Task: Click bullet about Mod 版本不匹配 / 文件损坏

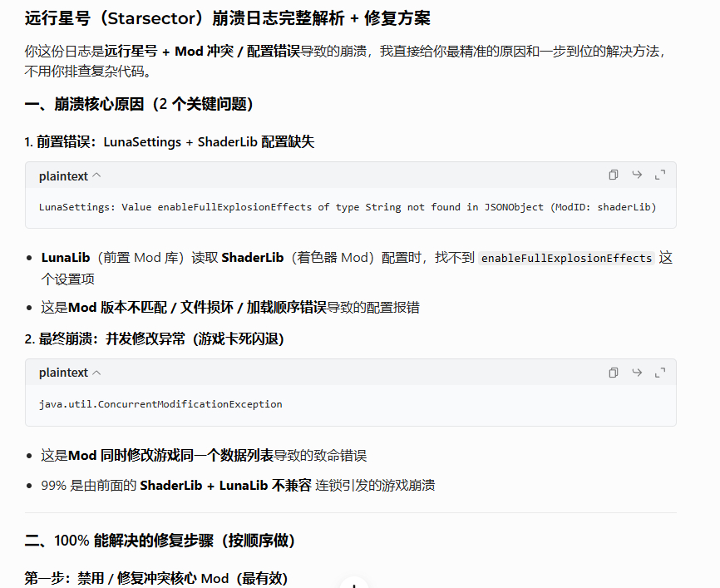Action: click(230, 308)
